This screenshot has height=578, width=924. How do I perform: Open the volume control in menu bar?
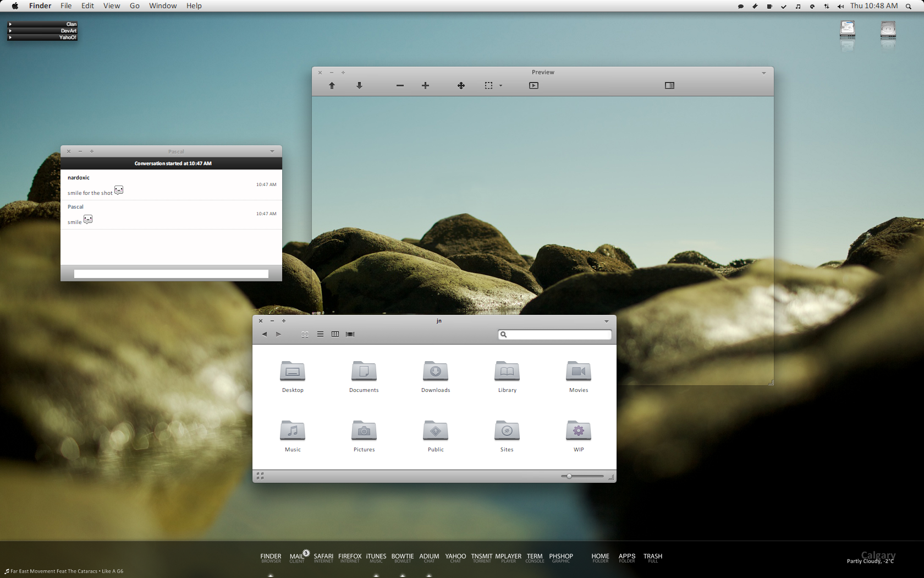click(840, 7)
